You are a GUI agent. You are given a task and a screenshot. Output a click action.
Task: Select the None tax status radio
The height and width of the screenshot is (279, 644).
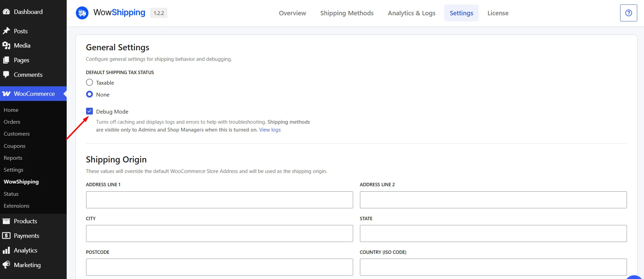[89, 94]
